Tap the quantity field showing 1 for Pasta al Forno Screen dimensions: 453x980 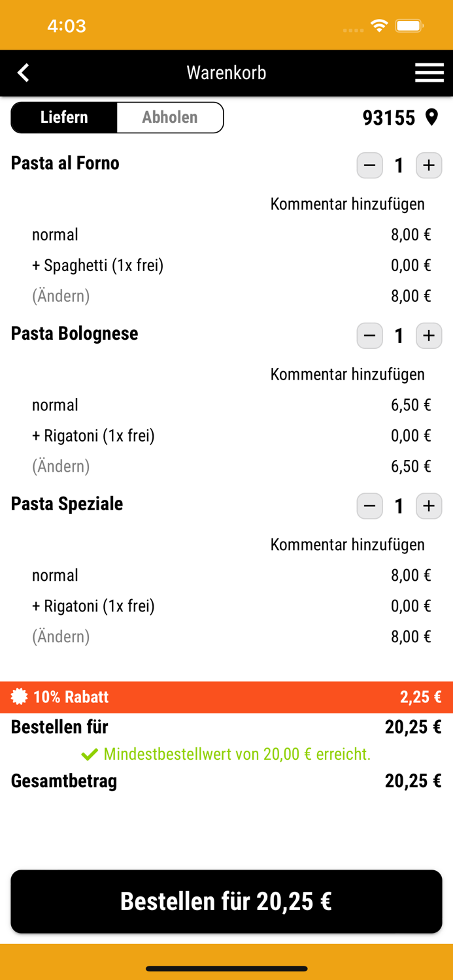(x=399, y=165)
